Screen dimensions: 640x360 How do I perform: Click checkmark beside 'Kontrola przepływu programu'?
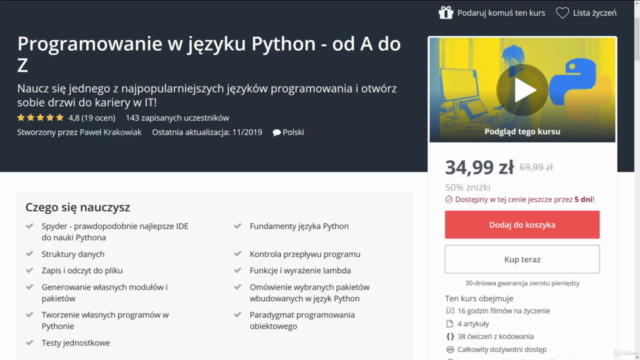238,253
